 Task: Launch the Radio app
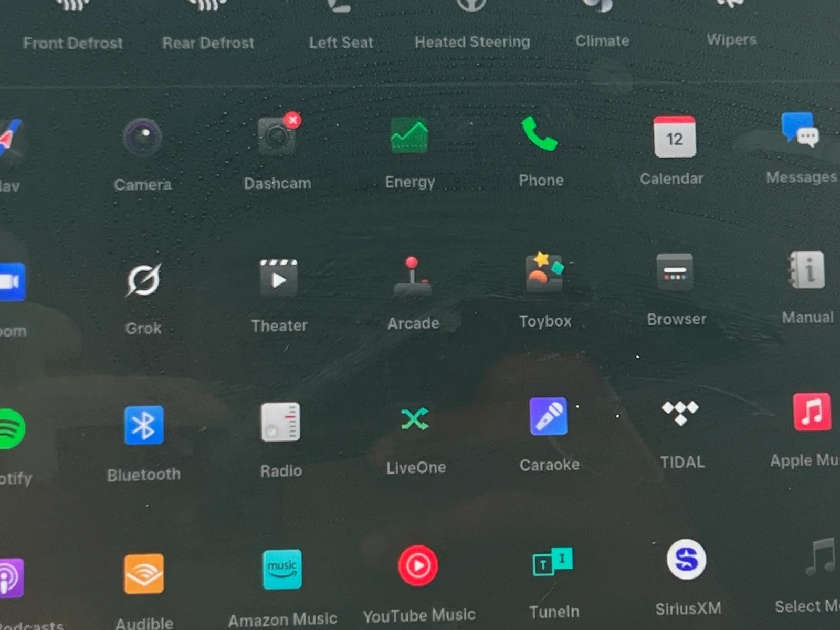click(280, 422)
